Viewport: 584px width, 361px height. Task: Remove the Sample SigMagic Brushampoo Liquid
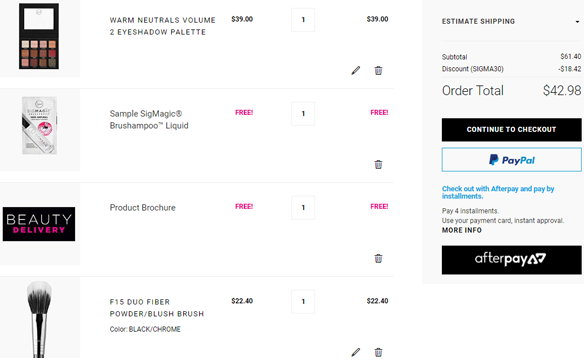(x=378, y=164)
